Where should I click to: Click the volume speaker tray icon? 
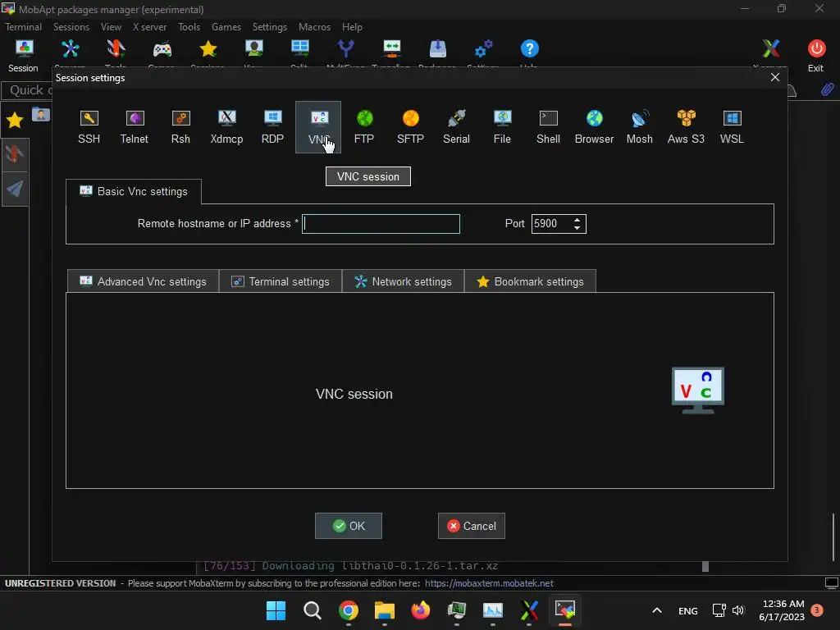pyautogui.click(x=738, y=610)
